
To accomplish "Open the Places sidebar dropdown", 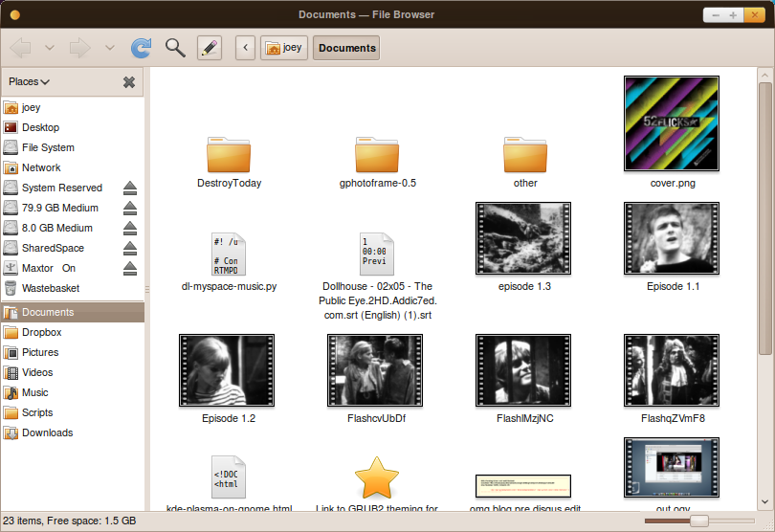I will coord(29,81).
